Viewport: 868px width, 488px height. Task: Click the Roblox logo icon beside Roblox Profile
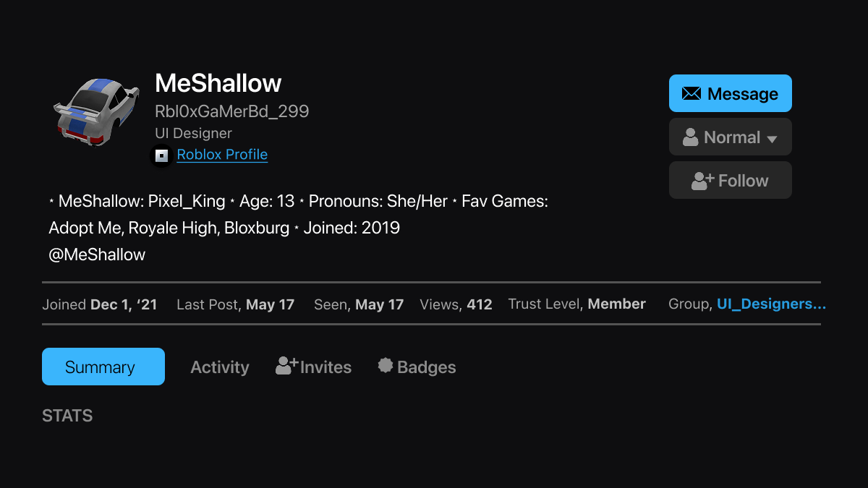point(161,155)
